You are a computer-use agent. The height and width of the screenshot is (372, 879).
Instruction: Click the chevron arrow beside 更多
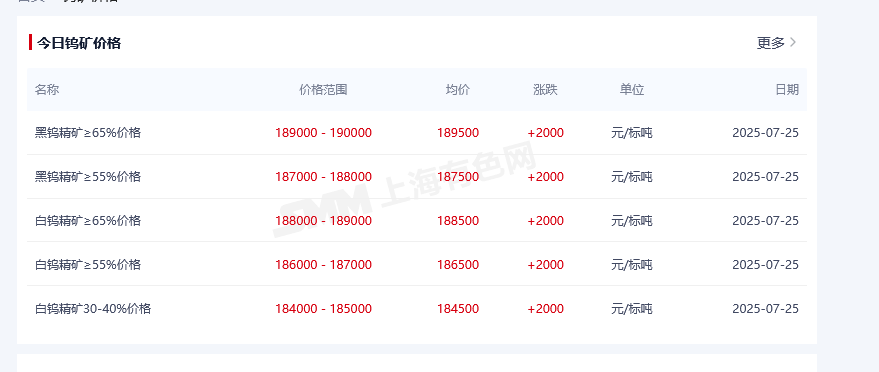coord(793,42)
